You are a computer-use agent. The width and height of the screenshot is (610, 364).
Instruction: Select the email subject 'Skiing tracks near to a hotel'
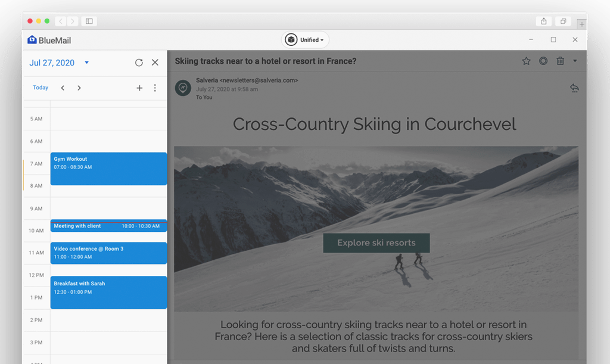tap(265, 61)
